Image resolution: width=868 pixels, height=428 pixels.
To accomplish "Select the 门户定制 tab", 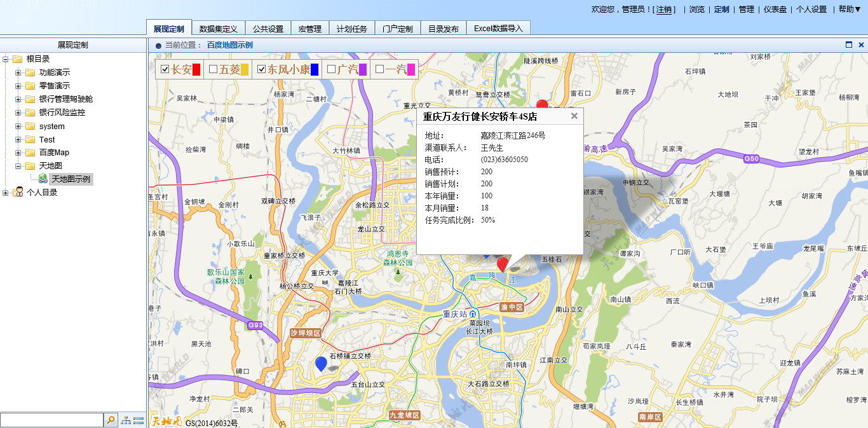I will 398,29.
